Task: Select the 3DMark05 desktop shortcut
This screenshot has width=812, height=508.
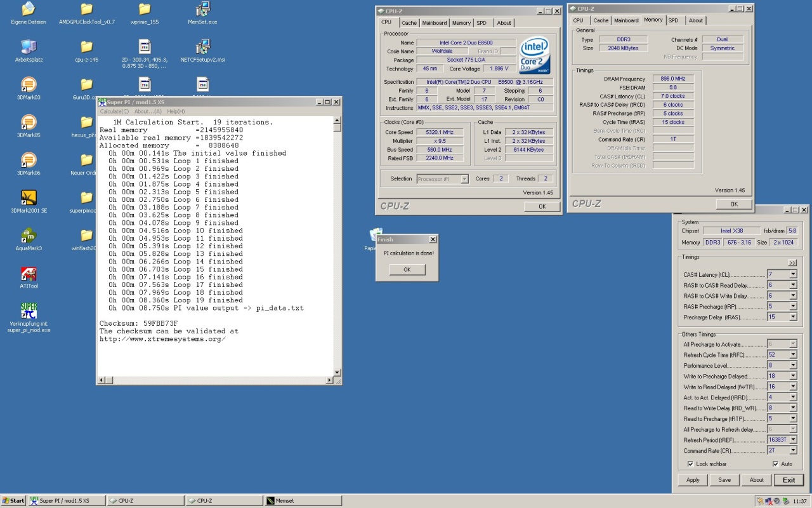Action: [x=29, y=122]
